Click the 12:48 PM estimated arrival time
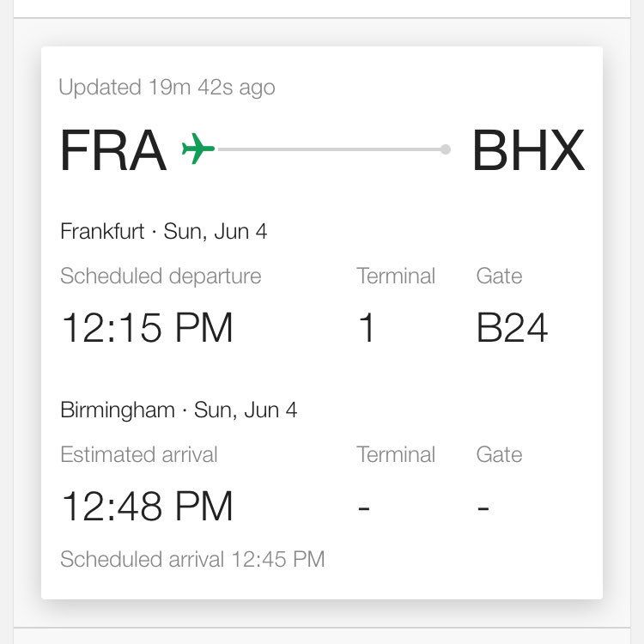The width and height of the screenshot is (644, 644). click(x=147, y=507)
